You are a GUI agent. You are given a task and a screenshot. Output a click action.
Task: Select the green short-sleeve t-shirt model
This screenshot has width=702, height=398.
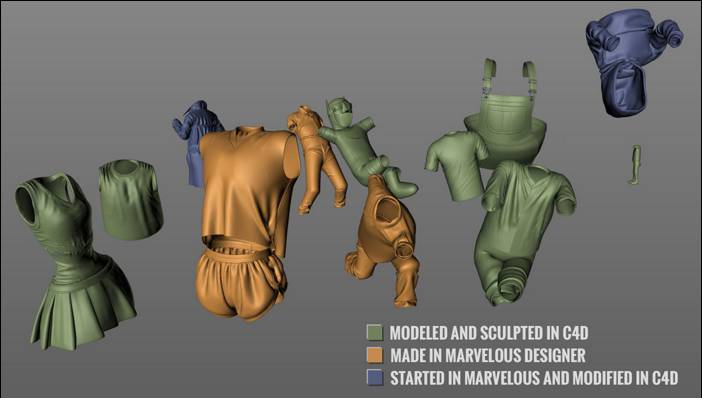click(x=457, y=165)
